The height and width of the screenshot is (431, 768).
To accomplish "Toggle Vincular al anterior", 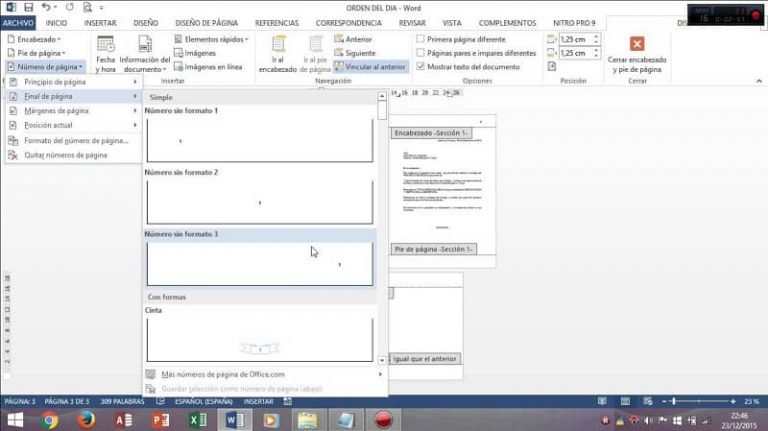I will pos(370,67).
